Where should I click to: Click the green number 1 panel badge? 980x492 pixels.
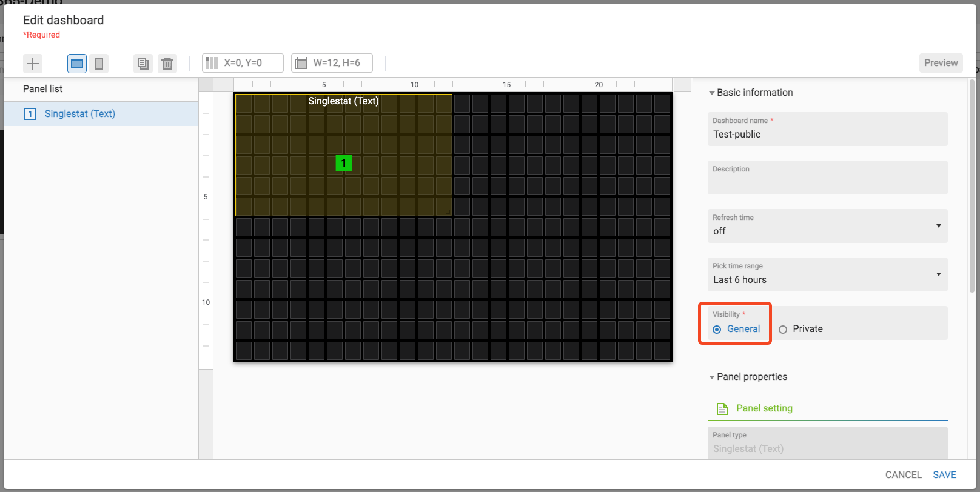click(343, 163)
